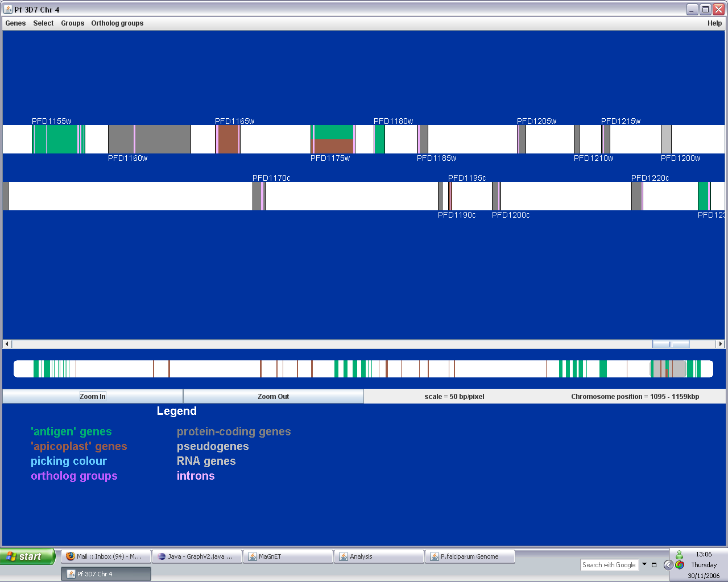
Task: Open the Help menu
Action: click(x=714, y=23)
